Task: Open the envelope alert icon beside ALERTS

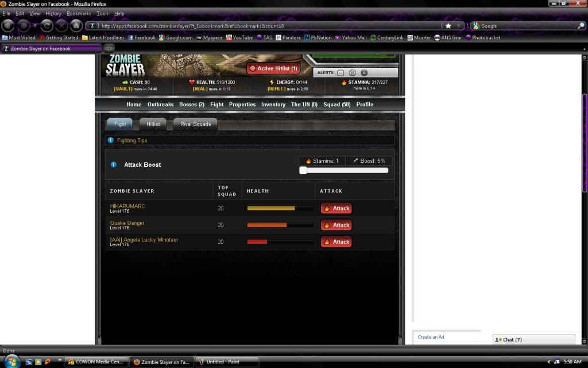Action: (x=341, y=72)
